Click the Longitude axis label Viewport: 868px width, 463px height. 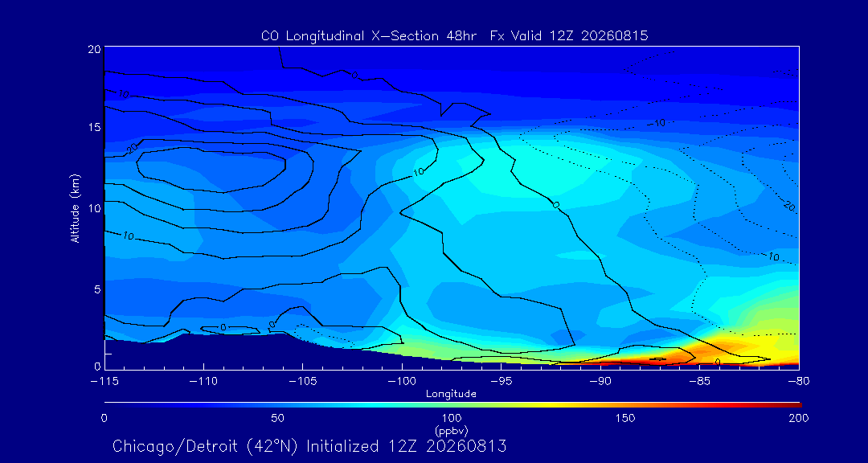tap(451, 395)
